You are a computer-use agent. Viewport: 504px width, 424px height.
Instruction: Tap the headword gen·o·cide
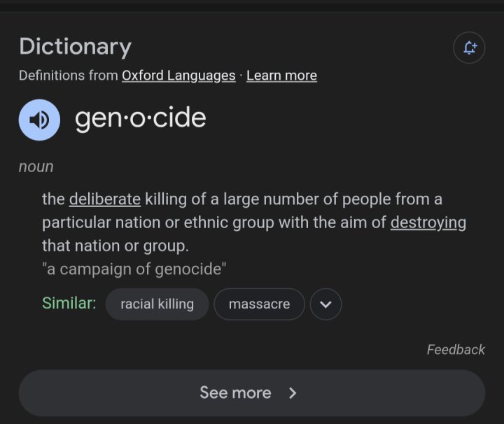point(141,118)
